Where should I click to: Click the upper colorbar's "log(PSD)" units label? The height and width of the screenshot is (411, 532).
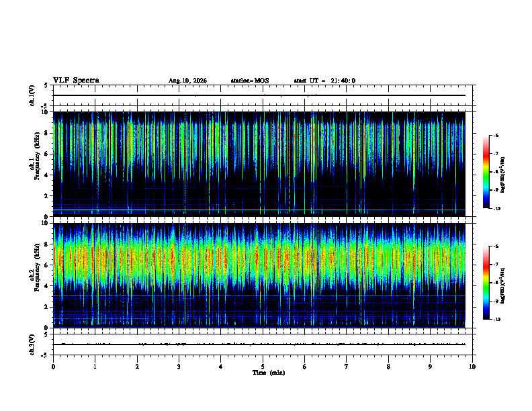click(503, 175)
